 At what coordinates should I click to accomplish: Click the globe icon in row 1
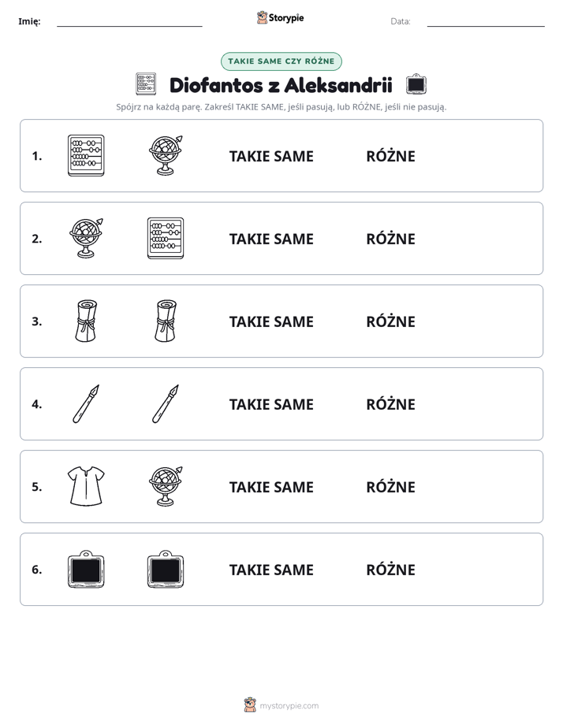tap(166, 155)
